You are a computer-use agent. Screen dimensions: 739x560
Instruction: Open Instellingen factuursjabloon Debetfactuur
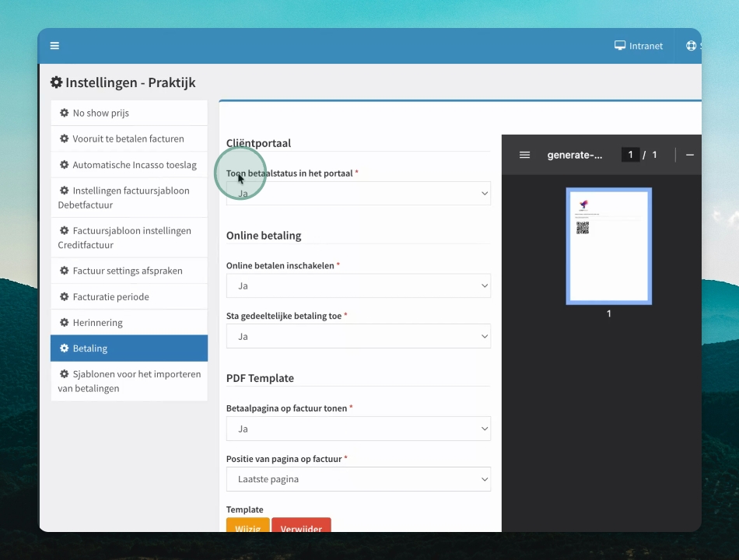[129, 198]
